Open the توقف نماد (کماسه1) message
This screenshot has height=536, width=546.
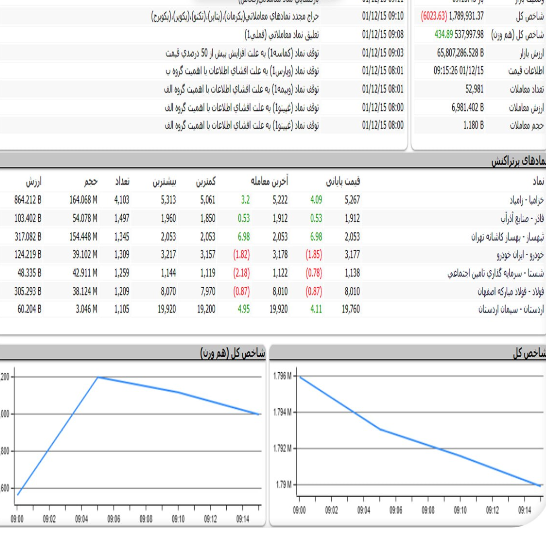[242, 53]
